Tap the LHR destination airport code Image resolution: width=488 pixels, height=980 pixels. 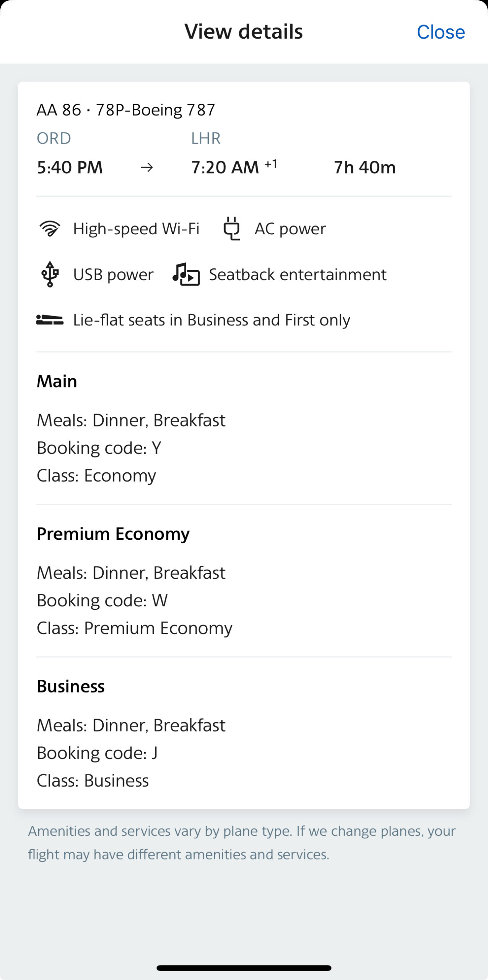[x=206, y=138]
